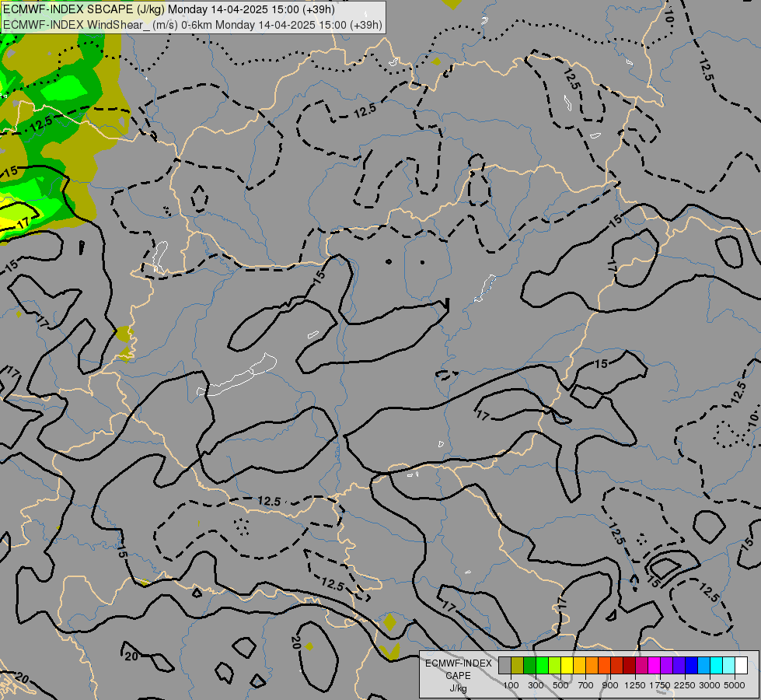The image size is (761, 700).
Task: Click legend value '700'
Action: click(586, 685)
